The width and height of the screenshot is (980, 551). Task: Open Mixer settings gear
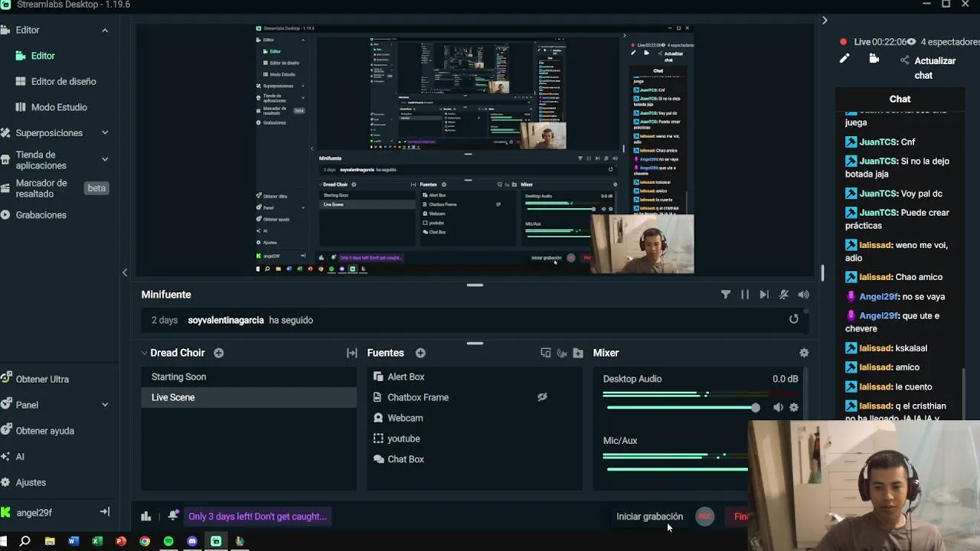804,353
